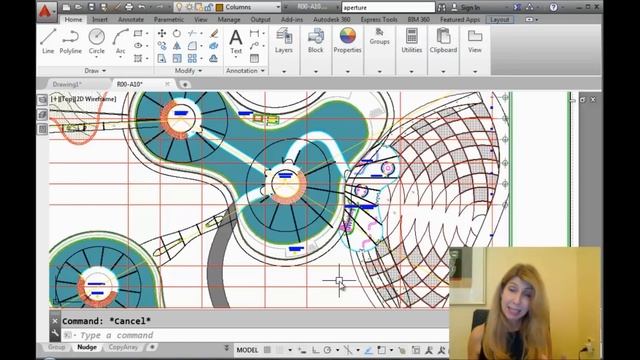Click MODEL space button in status bar

tap(247, 350)
